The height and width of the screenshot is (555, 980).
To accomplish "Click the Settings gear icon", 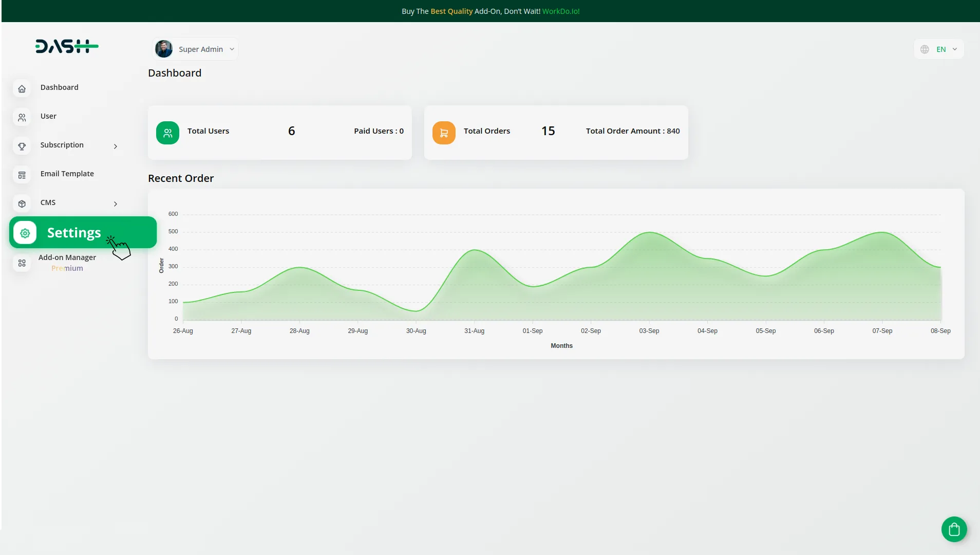I will [25, 233].
